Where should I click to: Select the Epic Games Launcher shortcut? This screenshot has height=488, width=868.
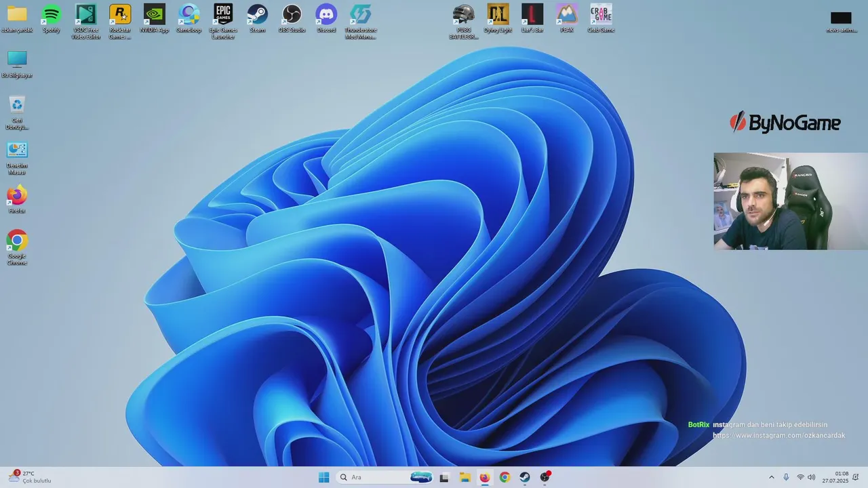[223, 22]
